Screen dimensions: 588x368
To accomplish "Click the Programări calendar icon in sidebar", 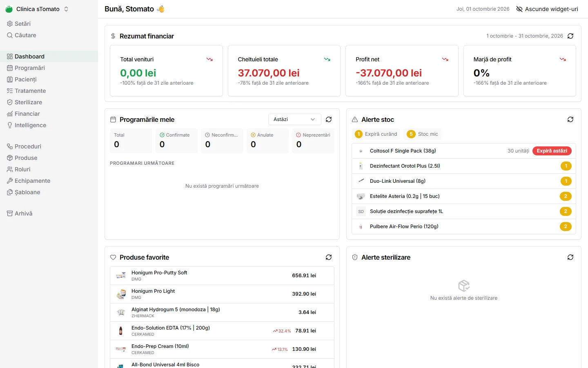I will pos(10,68).
